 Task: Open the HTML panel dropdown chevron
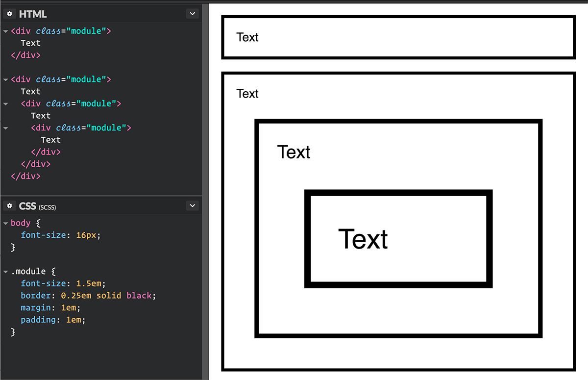pos(192,14)
